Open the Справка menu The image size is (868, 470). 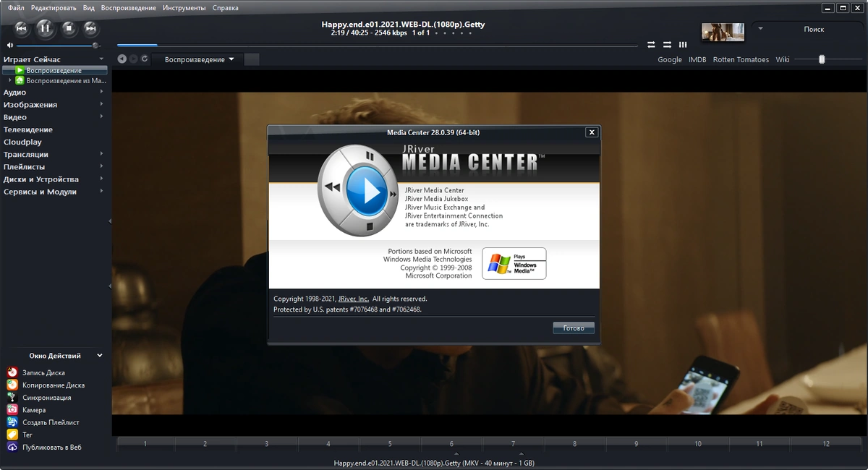(x=225, y=8)
